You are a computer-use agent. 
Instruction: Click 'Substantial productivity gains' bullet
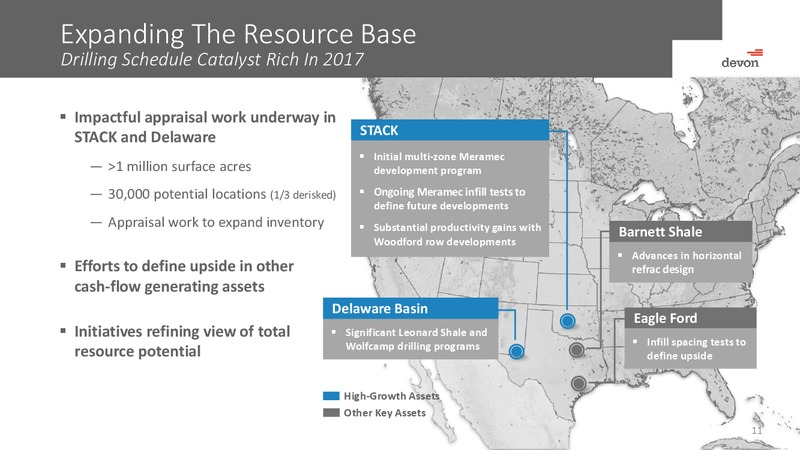point(457,235)
